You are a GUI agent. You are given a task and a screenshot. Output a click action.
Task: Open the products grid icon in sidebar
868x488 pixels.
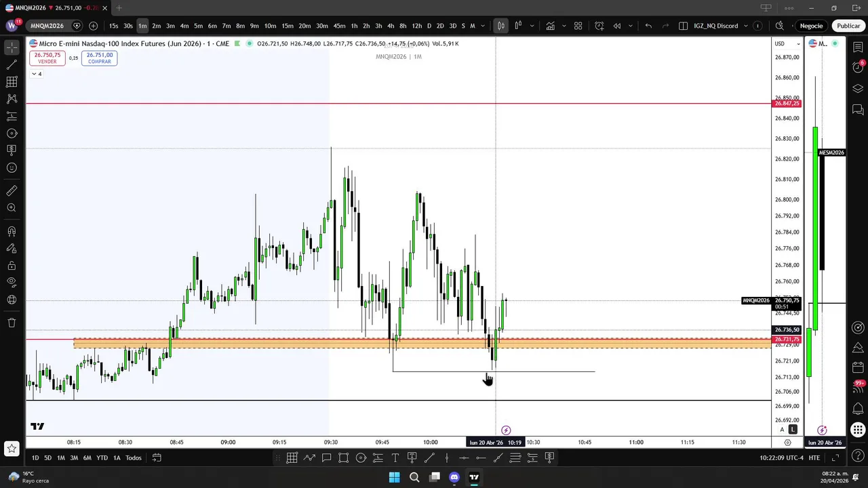[859, 430]
